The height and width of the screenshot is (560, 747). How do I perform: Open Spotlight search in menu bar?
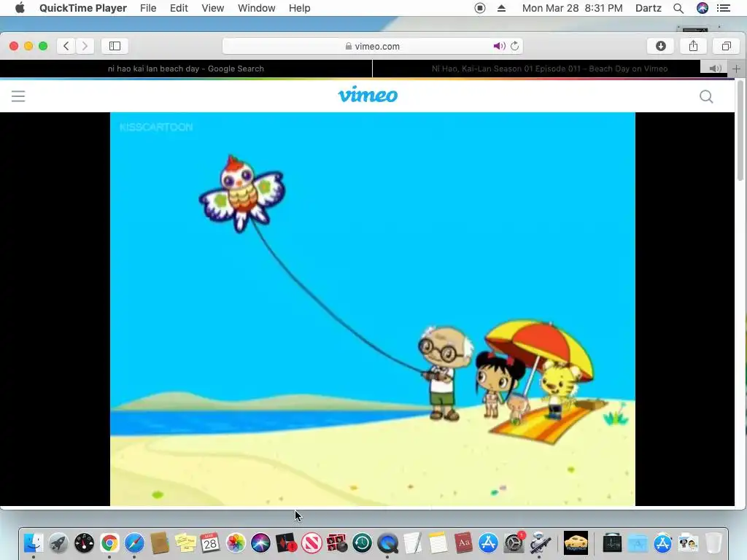click(x=678, y=8)
